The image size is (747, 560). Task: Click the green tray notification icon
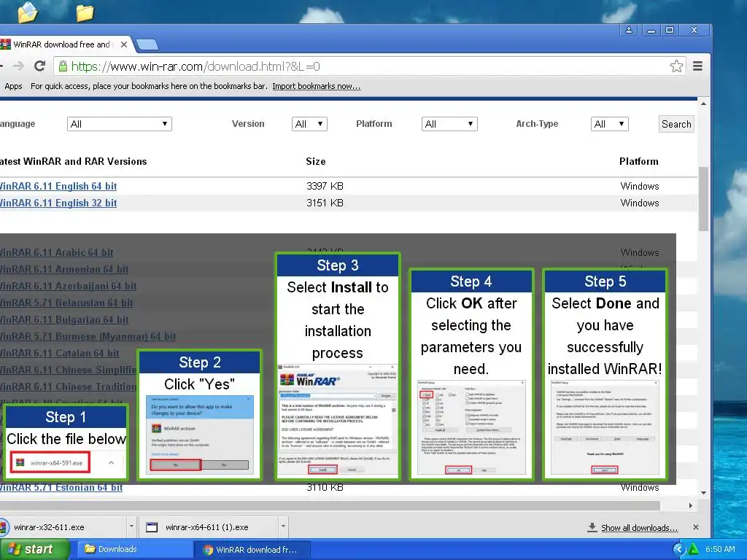pyautogui.click(x=693, y=550)
